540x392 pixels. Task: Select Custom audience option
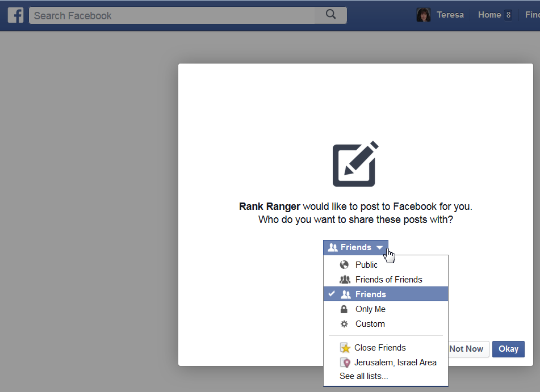(386, 324)
